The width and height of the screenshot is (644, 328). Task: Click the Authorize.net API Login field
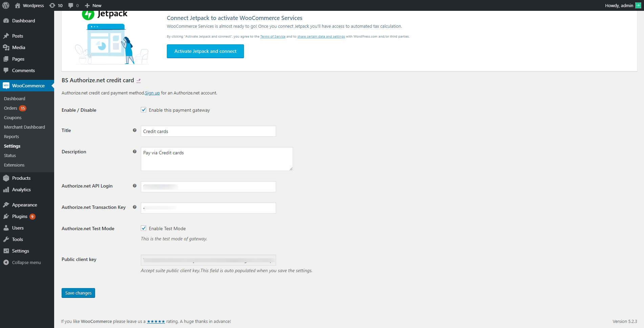click(x=208, y=187)
